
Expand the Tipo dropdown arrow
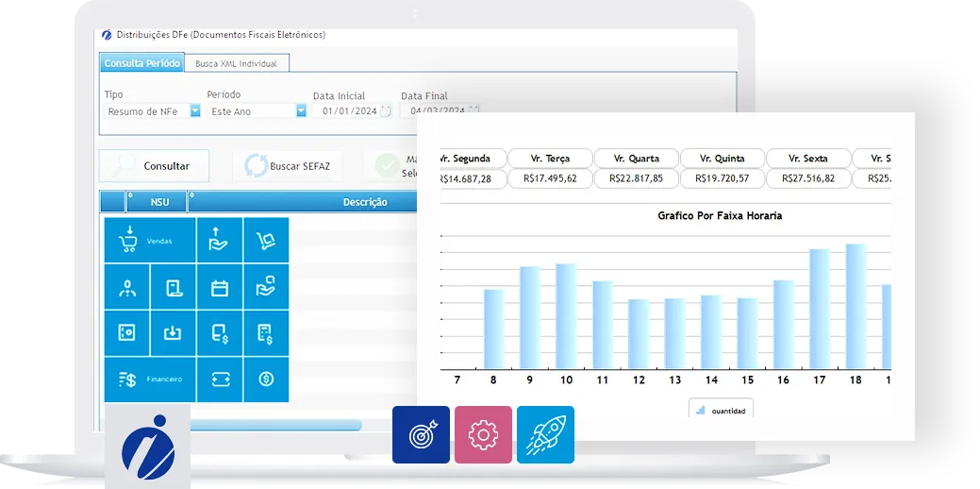pos(195,111)
